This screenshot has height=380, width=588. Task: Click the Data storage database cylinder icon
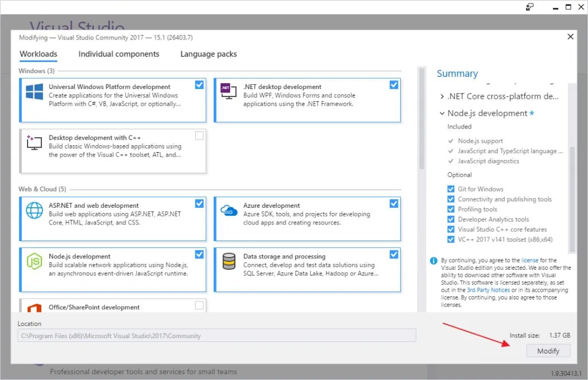(x=229, y=261)
